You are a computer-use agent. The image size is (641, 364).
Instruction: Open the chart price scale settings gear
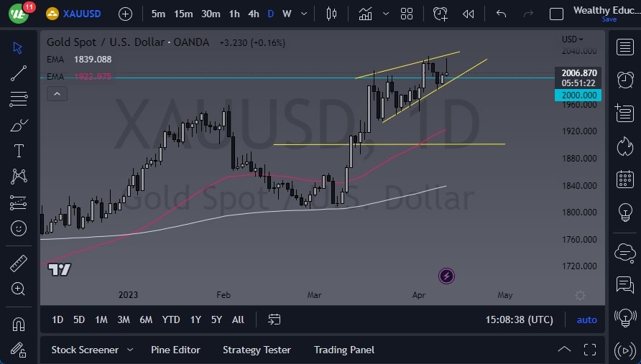click(x=580, y=295)
